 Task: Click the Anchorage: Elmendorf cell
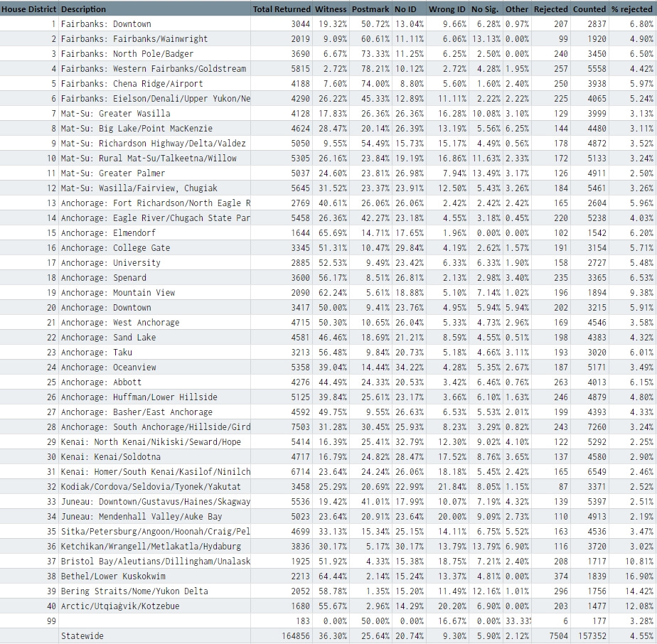154,232
